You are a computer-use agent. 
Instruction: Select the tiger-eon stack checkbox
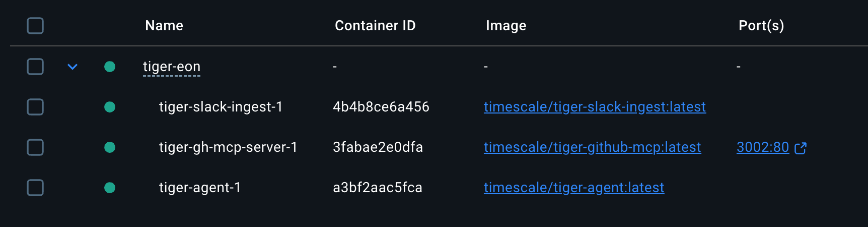click(x=35, y=67)
